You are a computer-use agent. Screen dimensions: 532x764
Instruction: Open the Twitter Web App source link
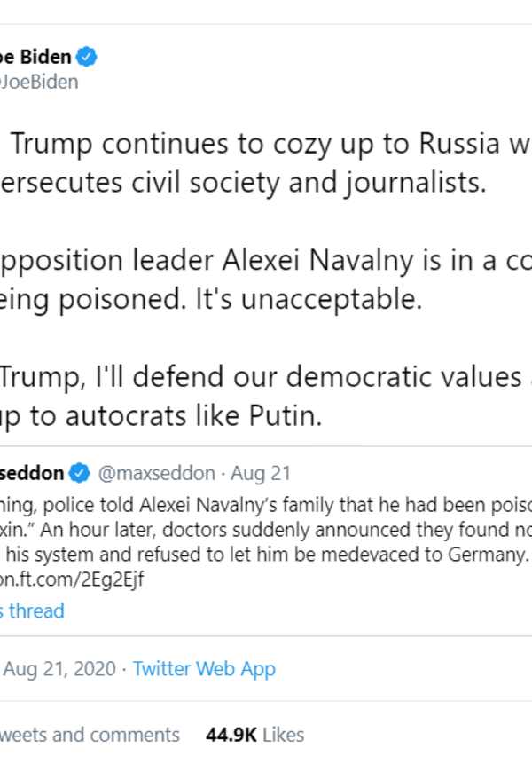tap(204, 669)
